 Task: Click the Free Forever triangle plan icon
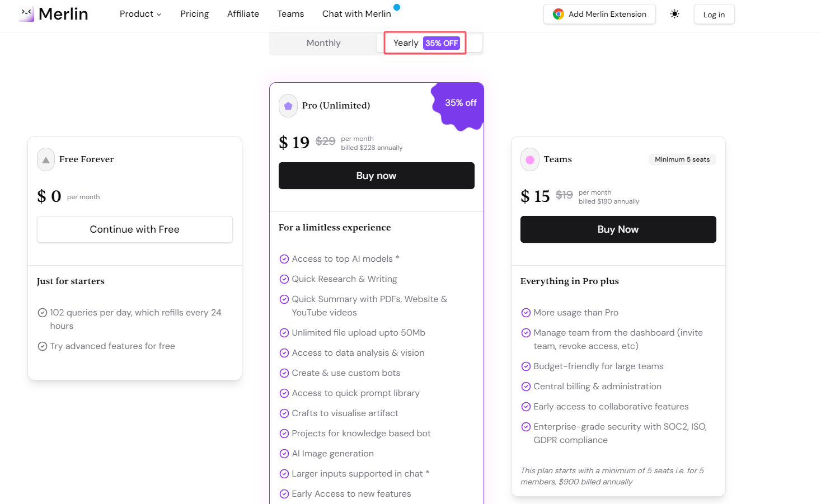click(46, 159)
